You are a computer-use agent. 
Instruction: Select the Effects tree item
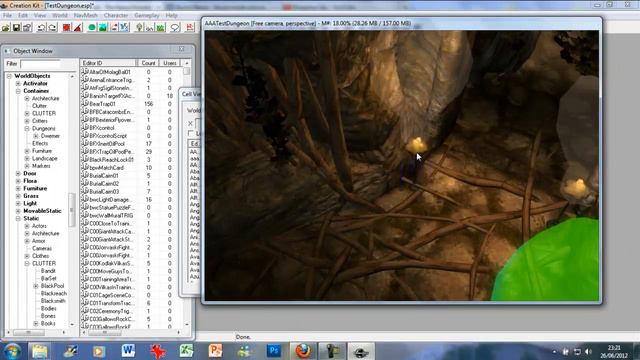[x=40, y=143]
